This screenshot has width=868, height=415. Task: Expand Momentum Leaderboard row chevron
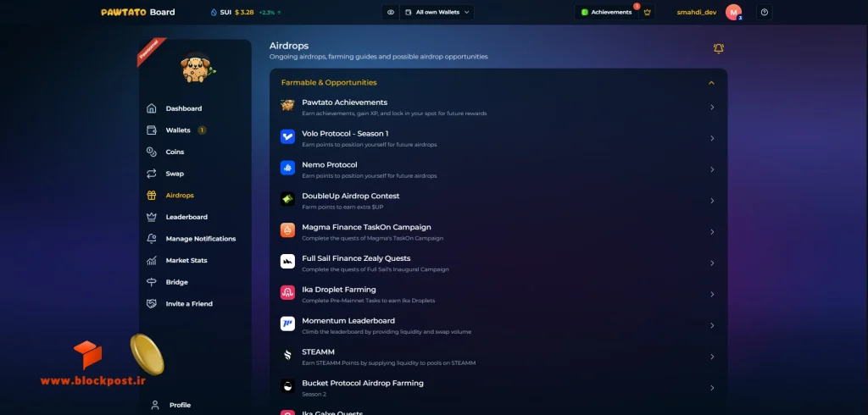(712, 325)
